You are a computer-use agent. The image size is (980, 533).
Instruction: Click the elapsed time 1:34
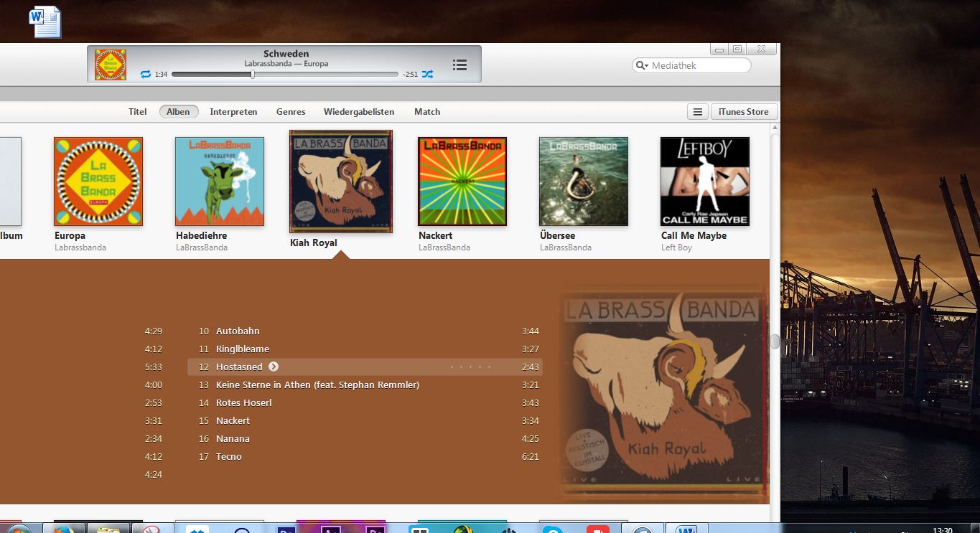161,75
